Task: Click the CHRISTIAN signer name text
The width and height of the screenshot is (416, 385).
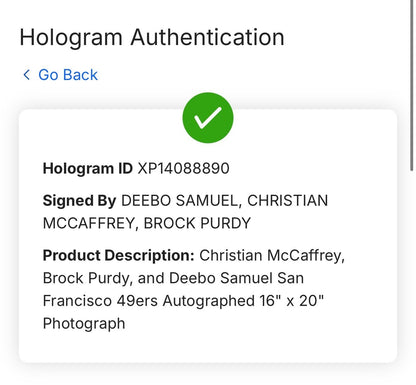Action: click(288, 201)
